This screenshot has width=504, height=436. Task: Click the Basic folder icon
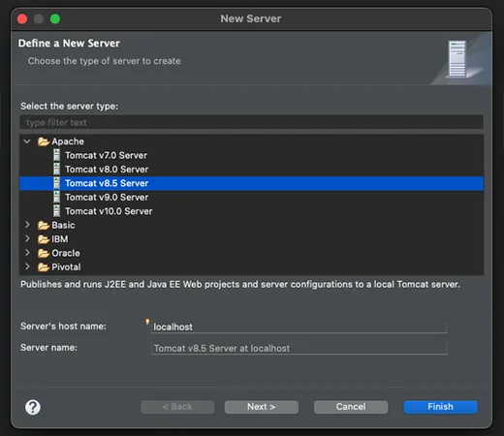pyautogui.click(x=44, y=225)
